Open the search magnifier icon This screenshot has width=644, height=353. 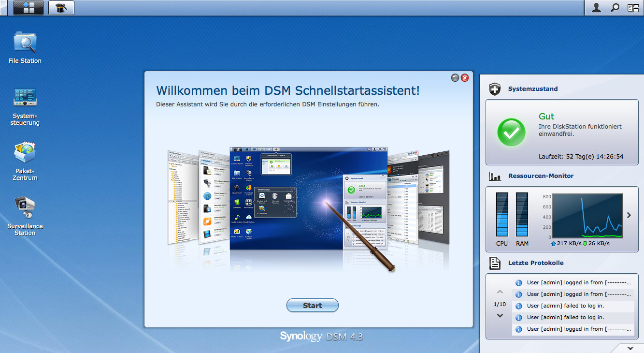615,7
